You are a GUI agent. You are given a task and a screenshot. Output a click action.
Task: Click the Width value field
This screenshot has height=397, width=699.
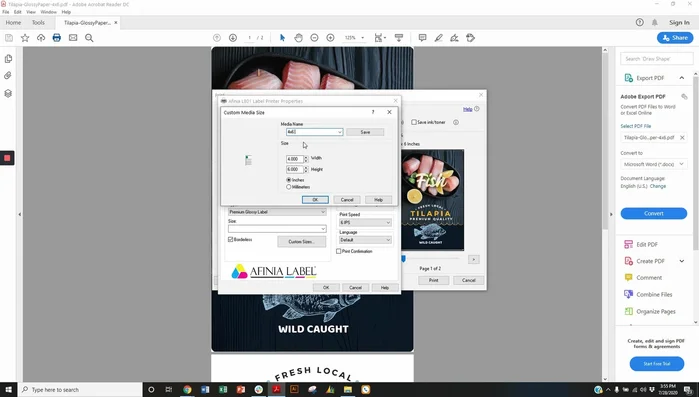click(294, 159)
